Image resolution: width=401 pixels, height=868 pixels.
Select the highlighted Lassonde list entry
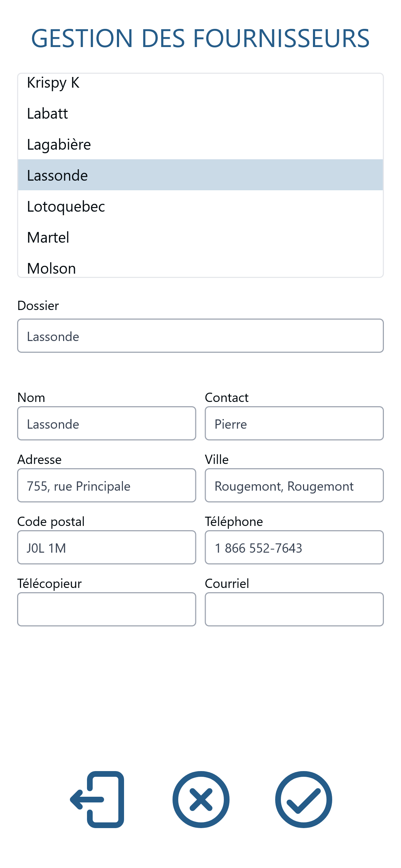(200, 175)
